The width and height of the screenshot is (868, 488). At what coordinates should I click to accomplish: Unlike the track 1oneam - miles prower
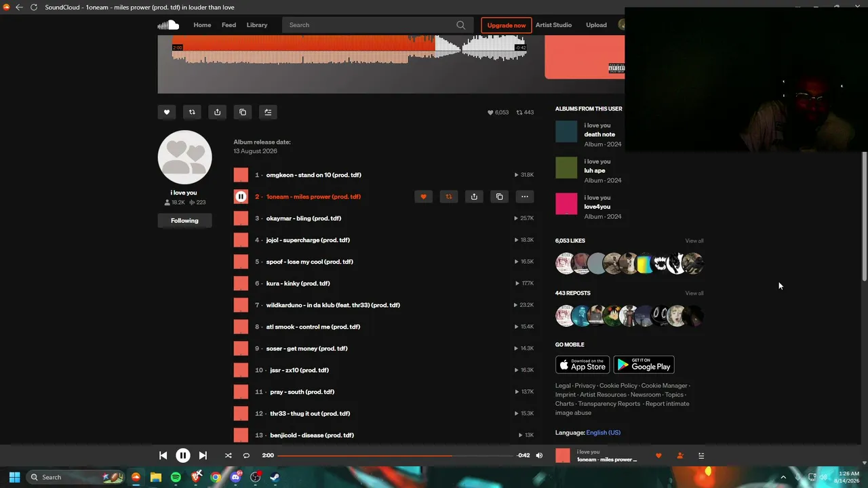(423, 197)
